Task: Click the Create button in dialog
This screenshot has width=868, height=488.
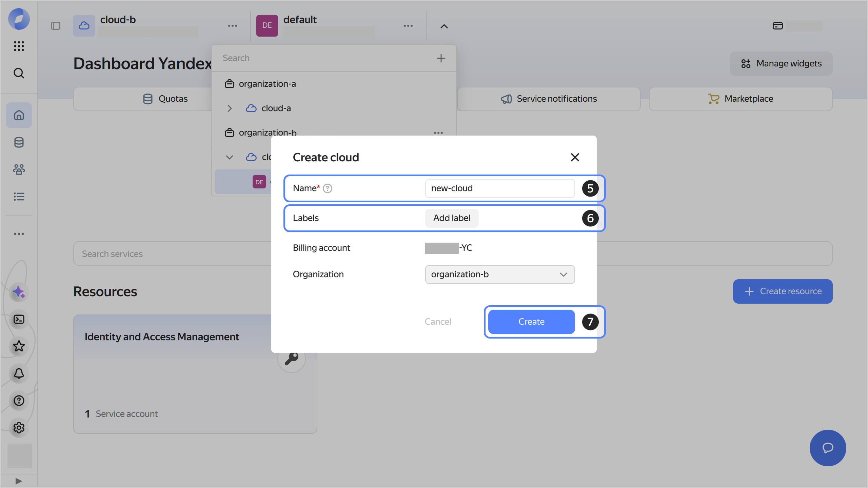Action: point(531,321)
